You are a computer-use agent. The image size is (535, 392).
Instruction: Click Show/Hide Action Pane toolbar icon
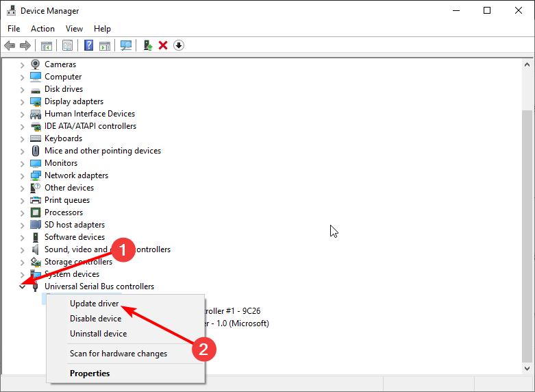[105, 45]
